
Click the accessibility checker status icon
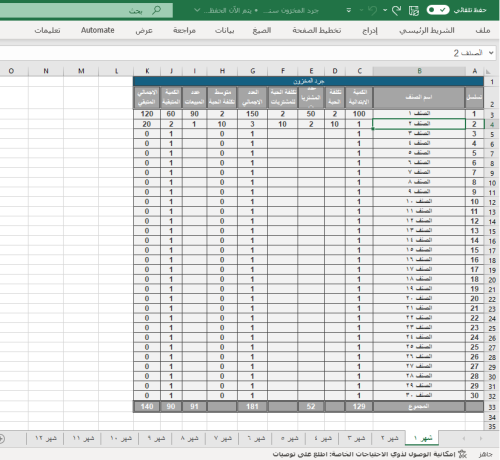[x=462, y=454]
